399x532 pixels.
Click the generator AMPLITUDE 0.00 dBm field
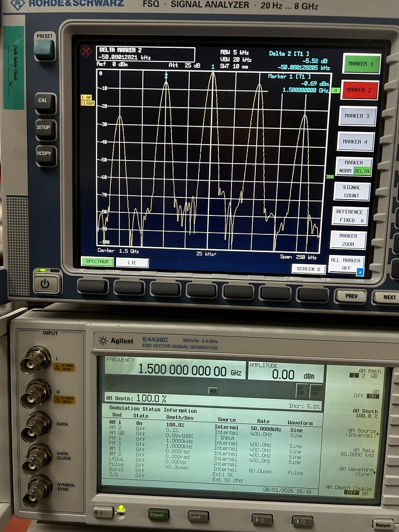[x=285, y=372]
